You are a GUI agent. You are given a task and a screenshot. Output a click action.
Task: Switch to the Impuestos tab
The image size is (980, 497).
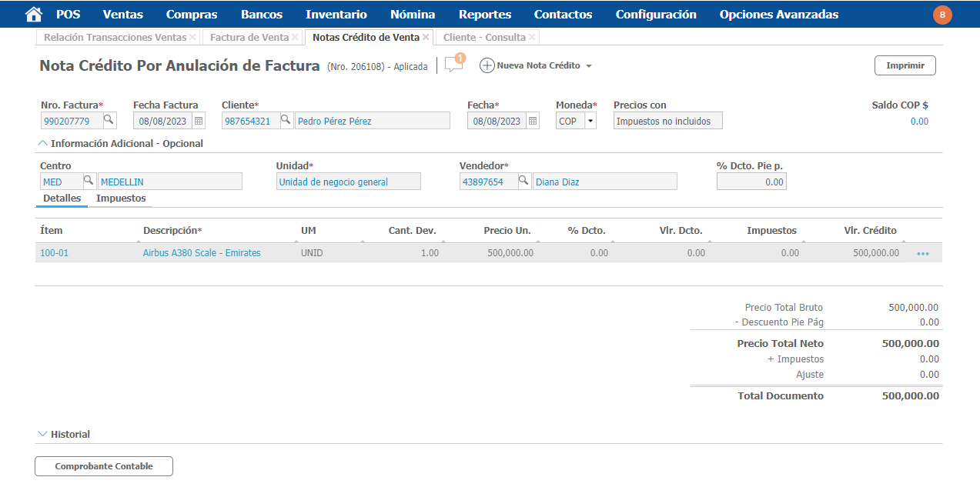[121, 198]
